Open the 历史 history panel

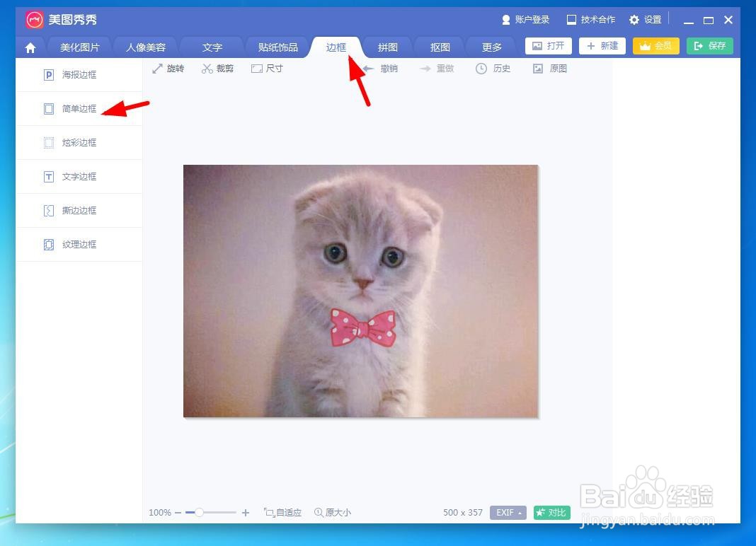493,69
